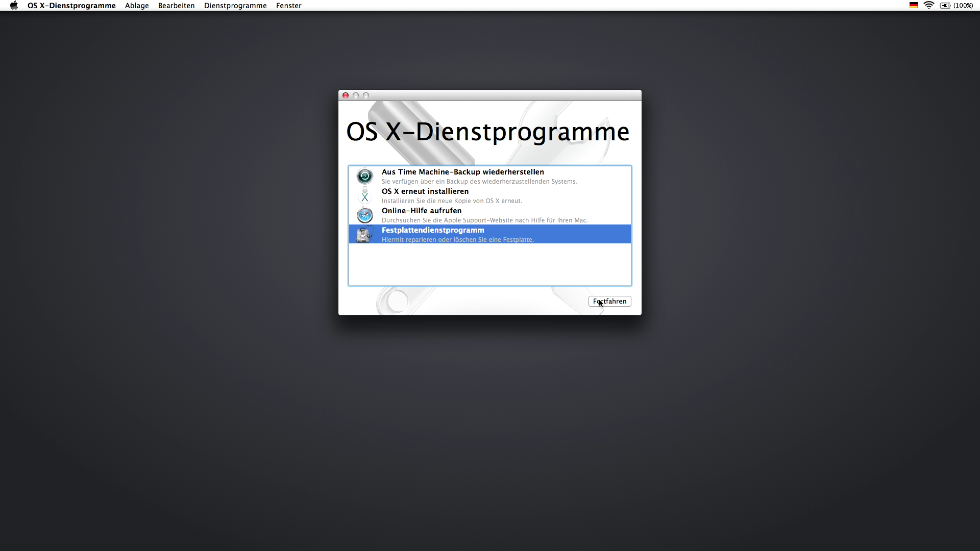Image resolution: width=980 pixels, height=551 pixels.
Task: Open the Dienstprogramme menu
Action: coord(235,6)
